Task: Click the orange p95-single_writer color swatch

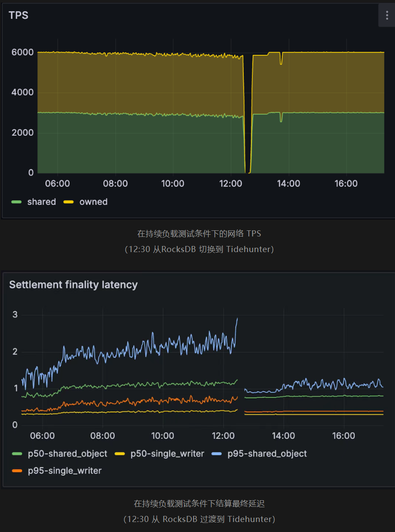Action: 17,471
